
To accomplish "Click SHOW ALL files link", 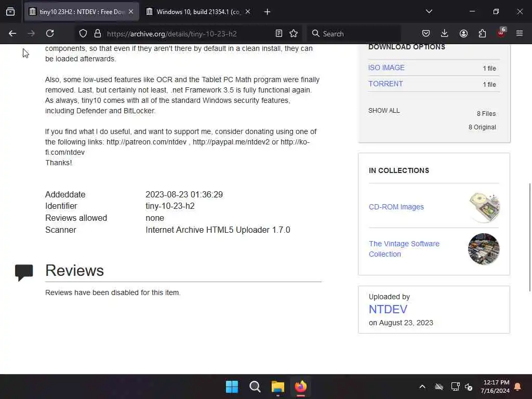I will [x=384, y=111].
